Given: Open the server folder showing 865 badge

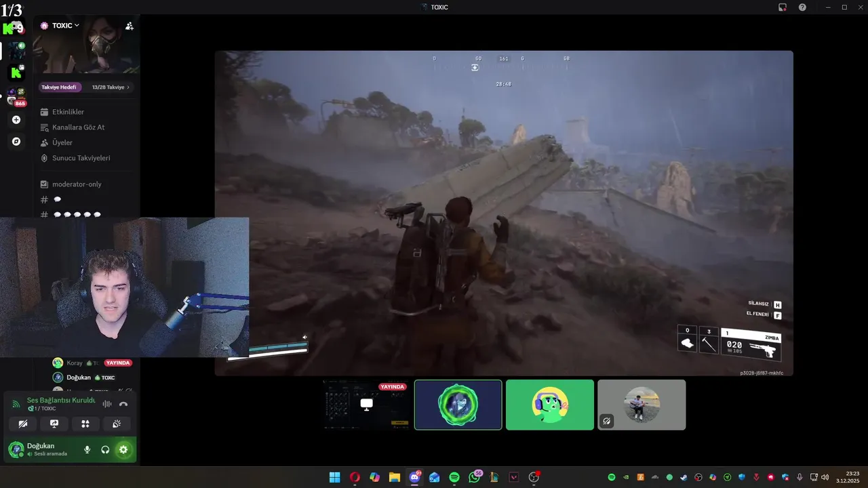Looking at the screenshot, I should [x=16, y=96].
